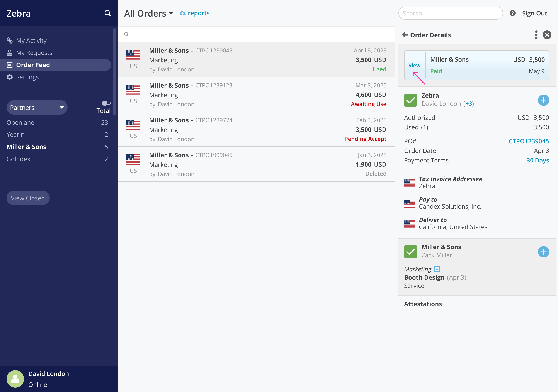Click the blue plus icon next to Zebra
Viewport: 558px width, 392px height.
[543, 100]
